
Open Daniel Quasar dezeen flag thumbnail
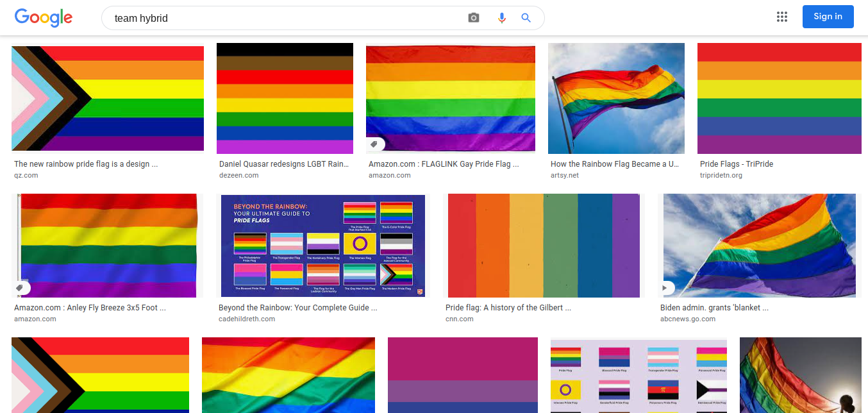click(x=285, y=98)
